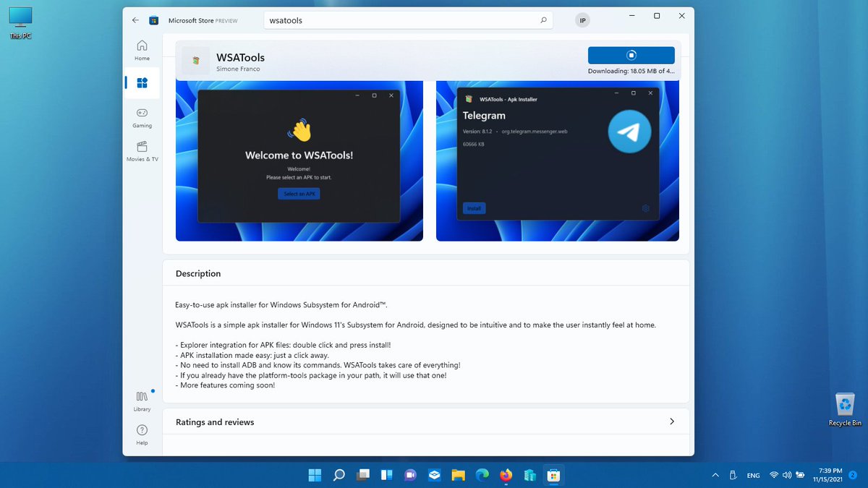Screen dimensions: 868x488
Task: Open the Chat taskbar icon
Action: pos(410,475)
